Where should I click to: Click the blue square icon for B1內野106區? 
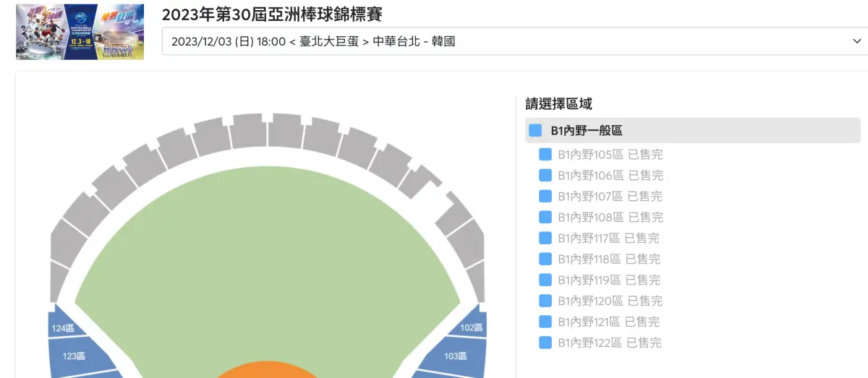(x=545, y=175)
